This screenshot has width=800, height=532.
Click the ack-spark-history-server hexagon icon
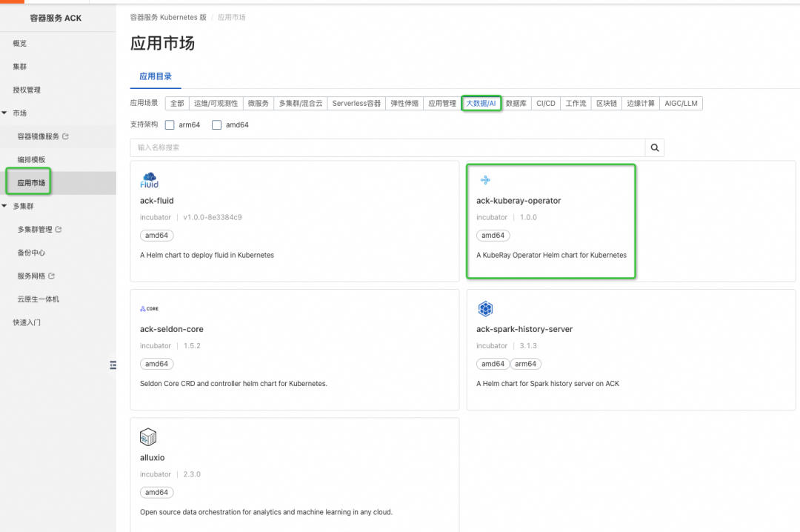pos(485,308)
